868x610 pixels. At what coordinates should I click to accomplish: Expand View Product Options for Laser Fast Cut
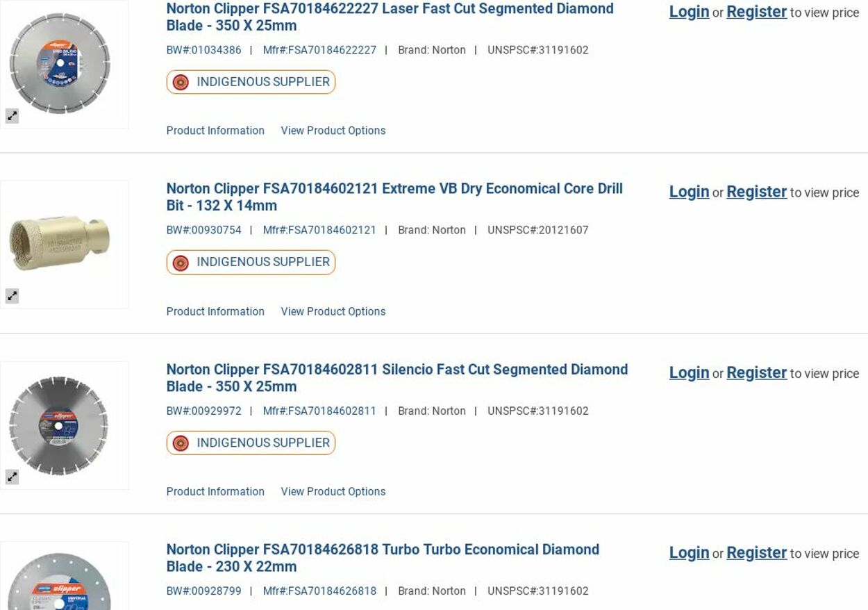333,131
